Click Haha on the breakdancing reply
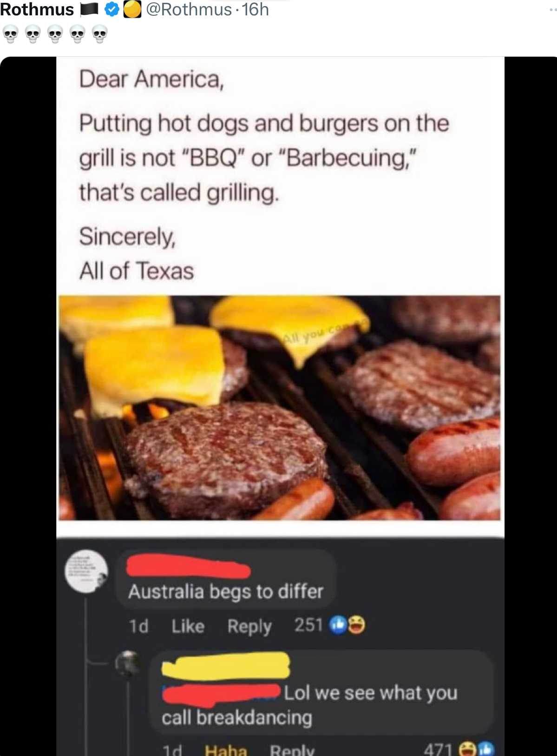557x756 pixels. pyautogui.click(x=226, y=749)
